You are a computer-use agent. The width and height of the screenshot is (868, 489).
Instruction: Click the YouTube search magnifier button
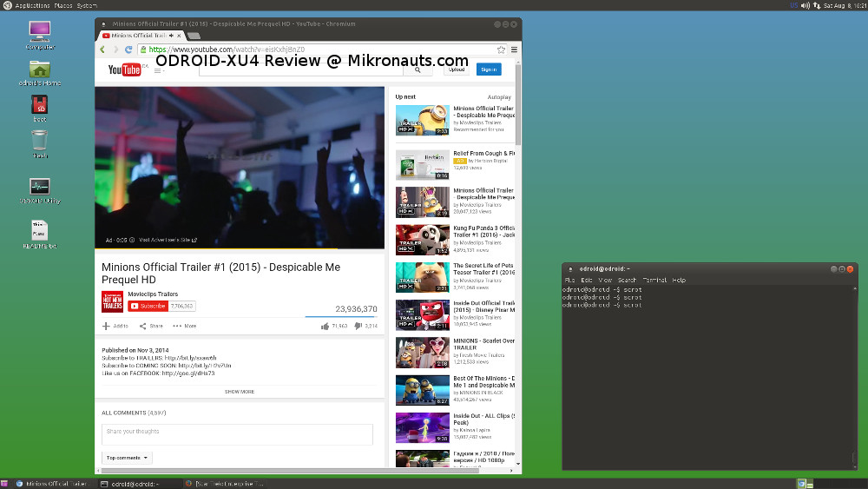coord(418,69)
